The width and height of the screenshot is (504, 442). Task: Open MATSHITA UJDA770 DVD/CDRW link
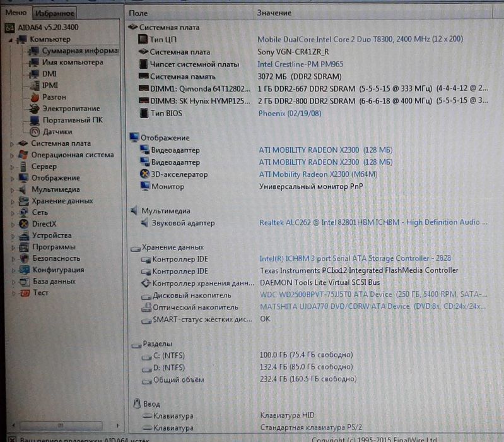pos(373,307)
